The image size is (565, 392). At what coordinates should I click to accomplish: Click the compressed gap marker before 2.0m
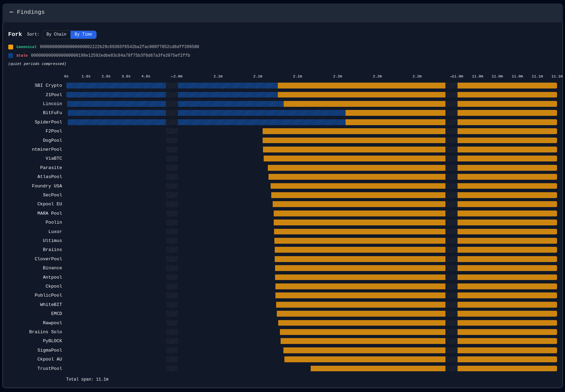(x=172, y=76)
